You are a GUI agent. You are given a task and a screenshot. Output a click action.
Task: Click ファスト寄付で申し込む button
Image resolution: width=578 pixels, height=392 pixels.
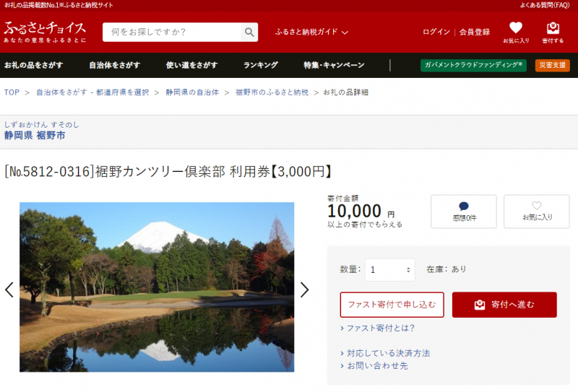coord(392,305)
